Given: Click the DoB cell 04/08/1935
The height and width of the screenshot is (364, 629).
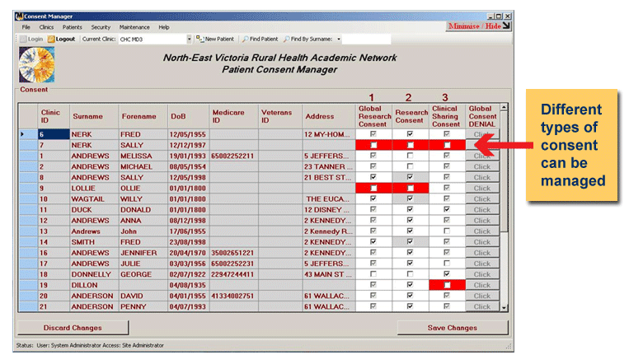Looking at the screenshot, I should coord(189,285).
